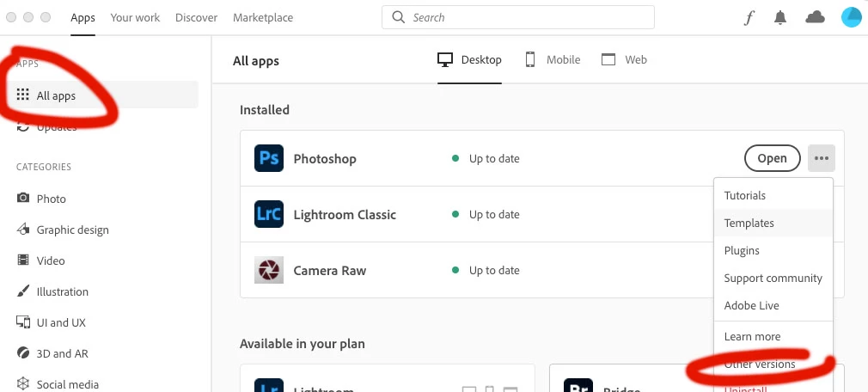
Task: Click the Photoshop app name
Action: [325, 159]
